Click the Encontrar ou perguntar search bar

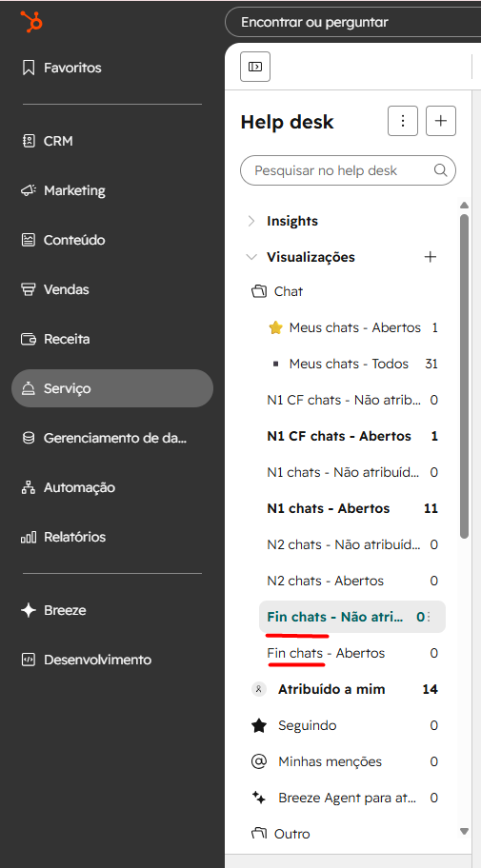pyautogui.click(x=353, y=22)
